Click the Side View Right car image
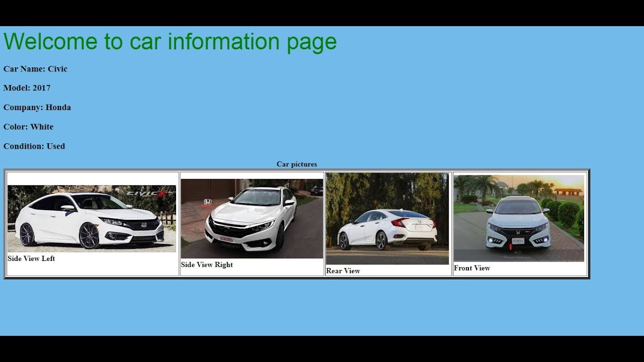 [252, 219]
